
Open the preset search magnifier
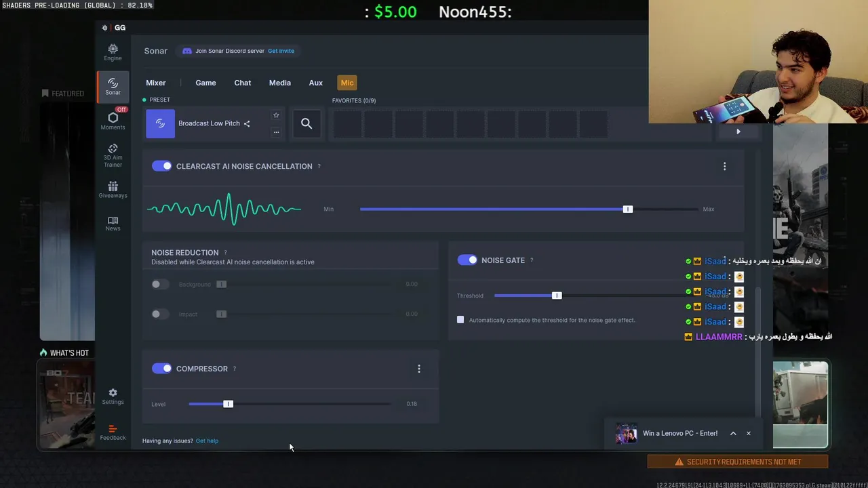307,123
